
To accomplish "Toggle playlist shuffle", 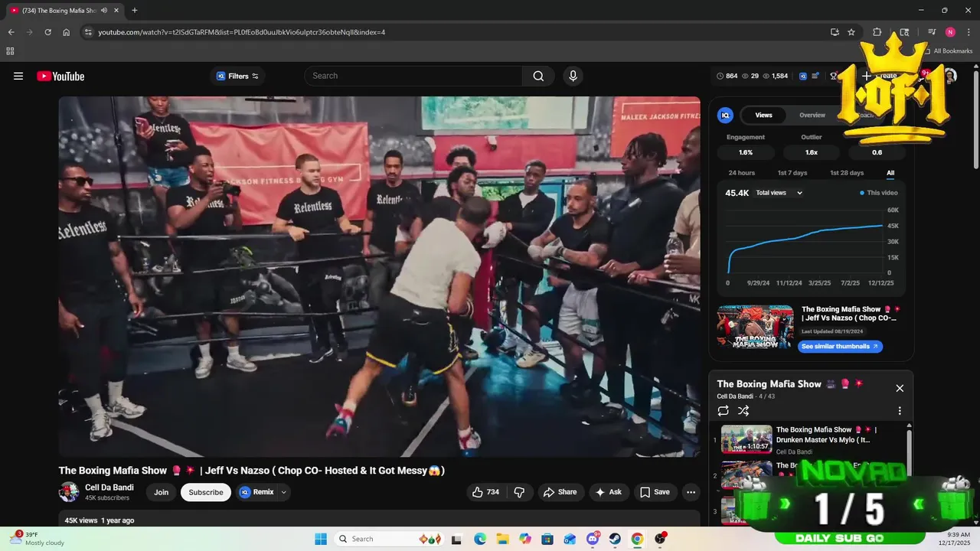I will (743, 411).
